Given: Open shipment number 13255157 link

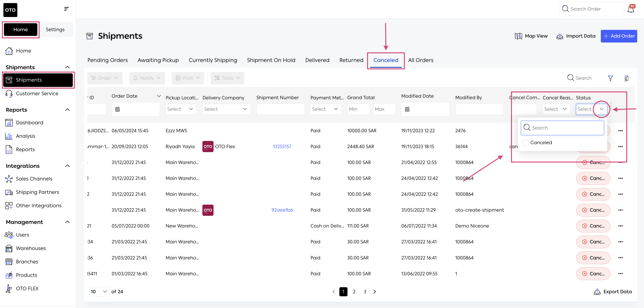Looking at the screenshot, I should pos(282,146).
